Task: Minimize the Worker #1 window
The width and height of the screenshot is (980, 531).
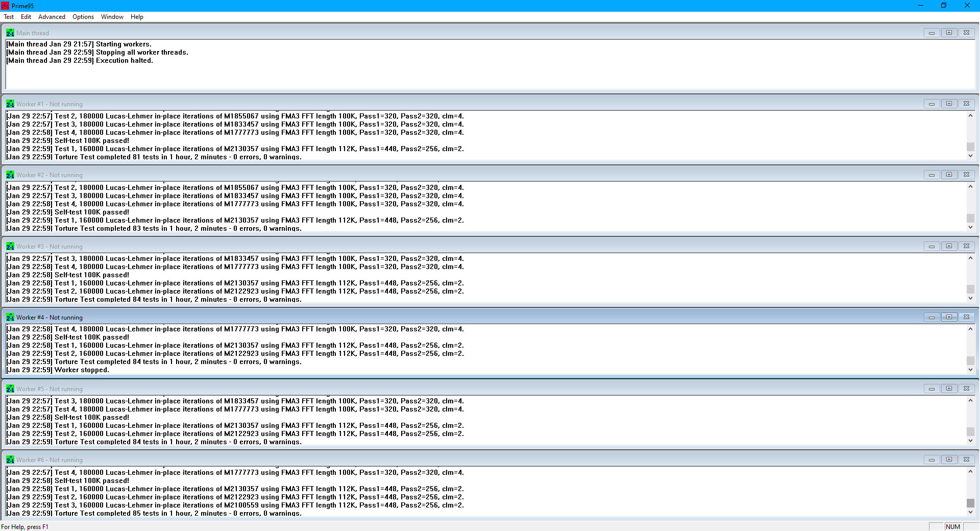Action: 932,104
